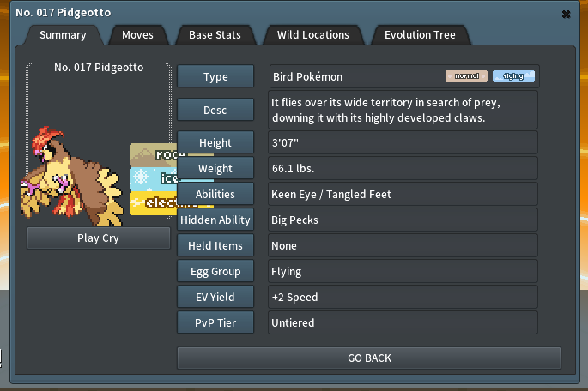Screen dimensions: 588x391
Task: Click the PvP Tier label button
Action: click(x=215, y=322)
